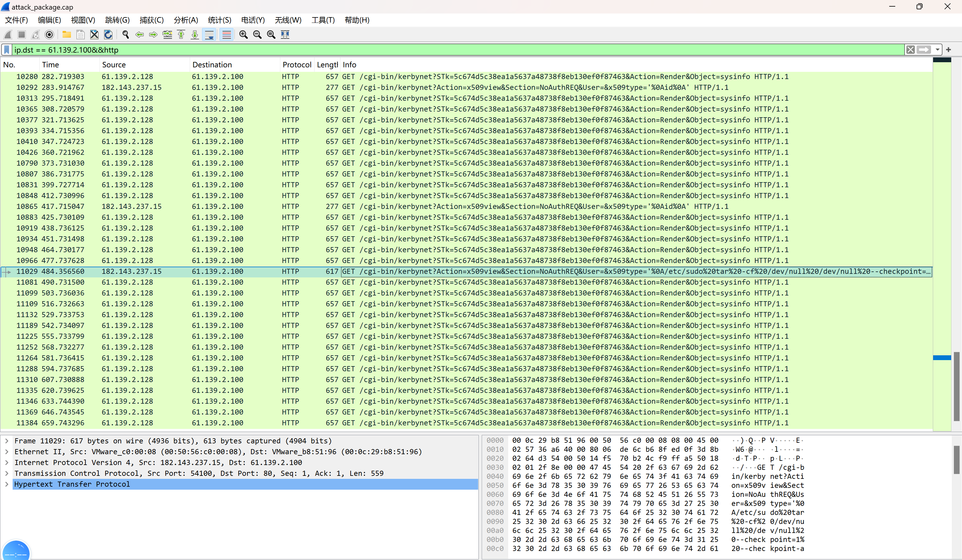
Task: Zoom in on main window text
Action: pyautogui.click(x=244, y=35)
